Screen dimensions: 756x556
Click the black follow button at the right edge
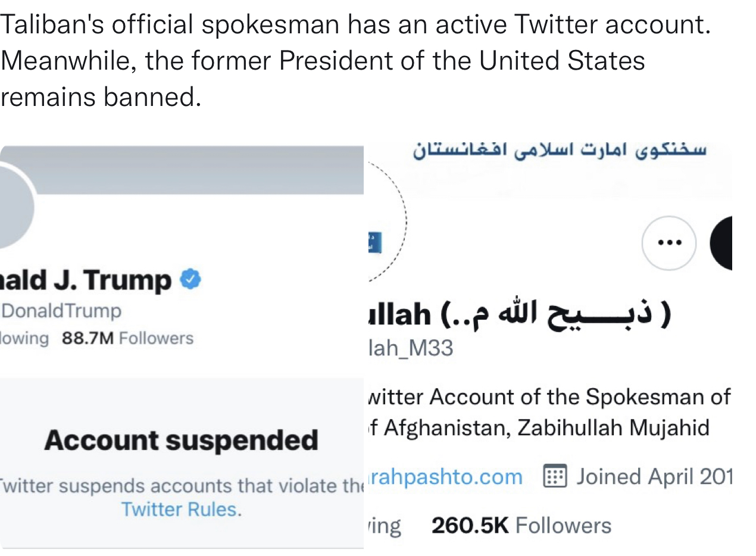click(x=721, y=243)
